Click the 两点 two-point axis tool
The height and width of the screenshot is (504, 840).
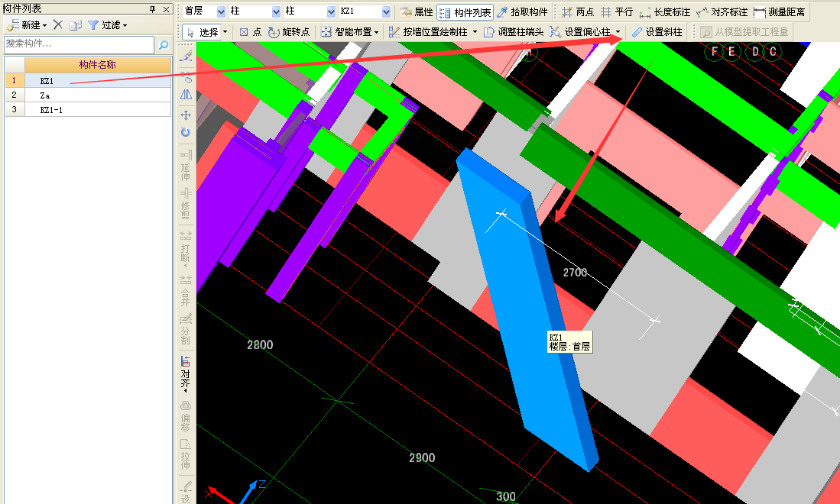pyautogui.click(x=578, y=11)
